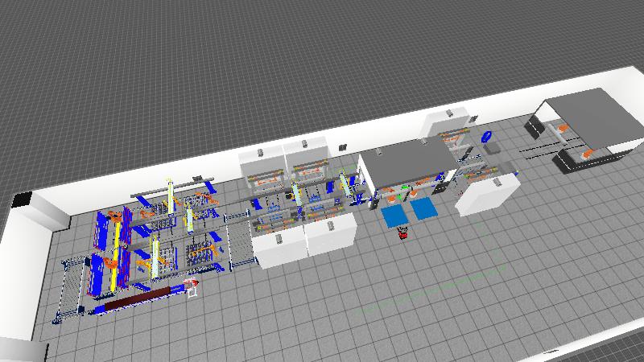This screenshot has width=644, height=362.
Task: Click the white cabinet right of the blue pads
Action: pos(485,192)
